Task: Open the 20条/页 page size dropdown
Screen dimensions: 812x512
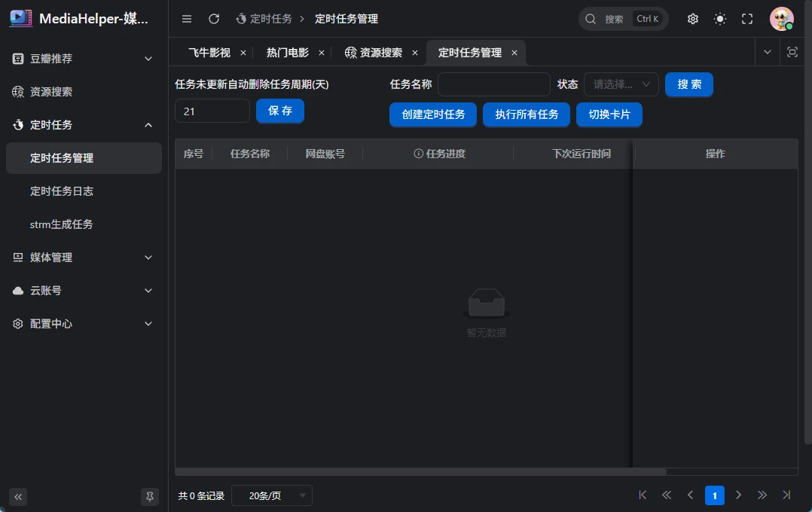Action: (x=271, y=495)
